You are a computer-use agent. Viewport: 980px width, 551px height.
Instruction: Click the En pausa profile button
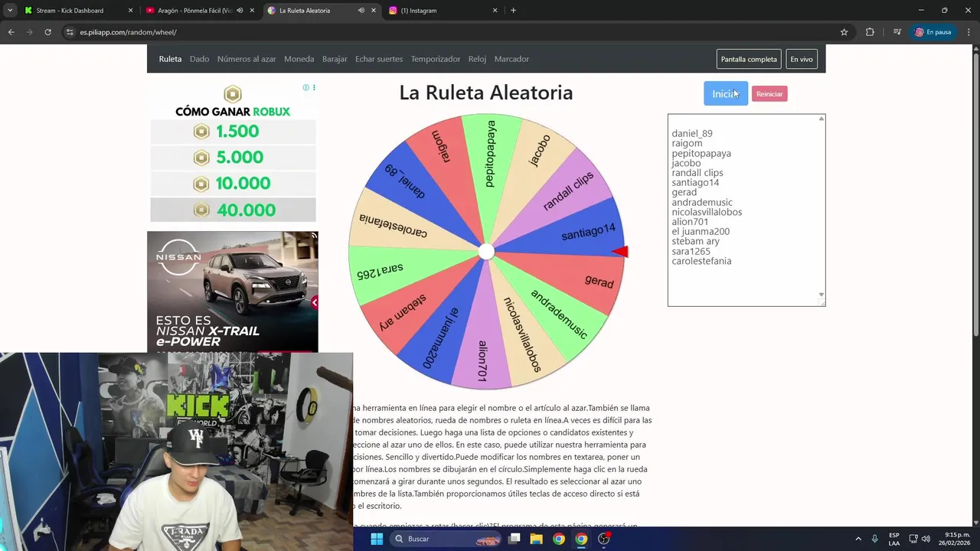click(x=933, y=32)
